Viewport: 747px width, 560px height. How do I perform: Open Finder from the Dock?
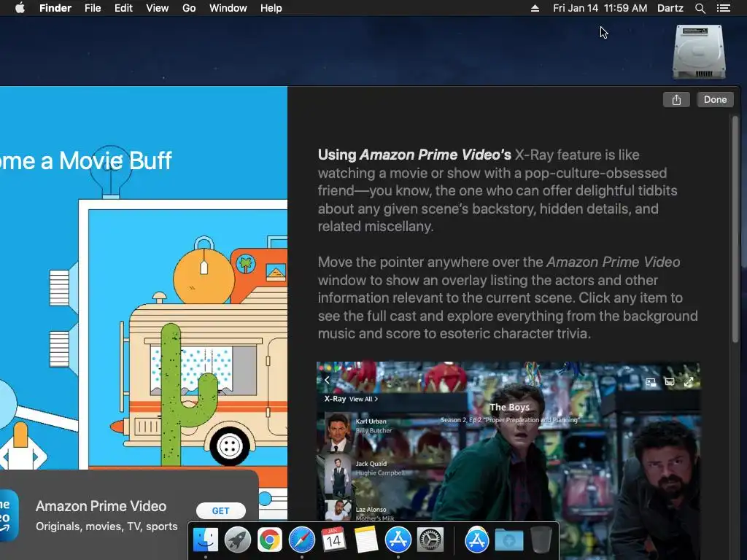(205, 540)
